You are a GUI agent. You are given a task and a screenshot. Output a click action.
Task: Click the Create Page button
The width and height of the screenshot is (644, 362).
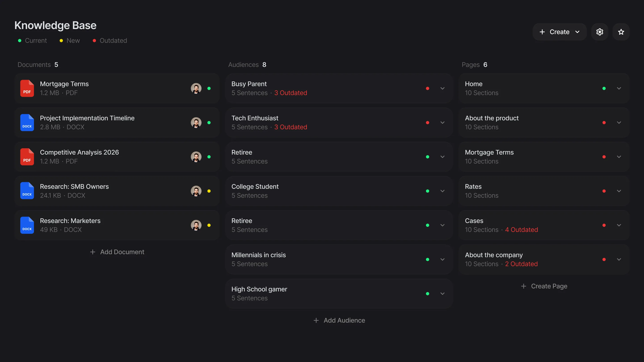544,286
